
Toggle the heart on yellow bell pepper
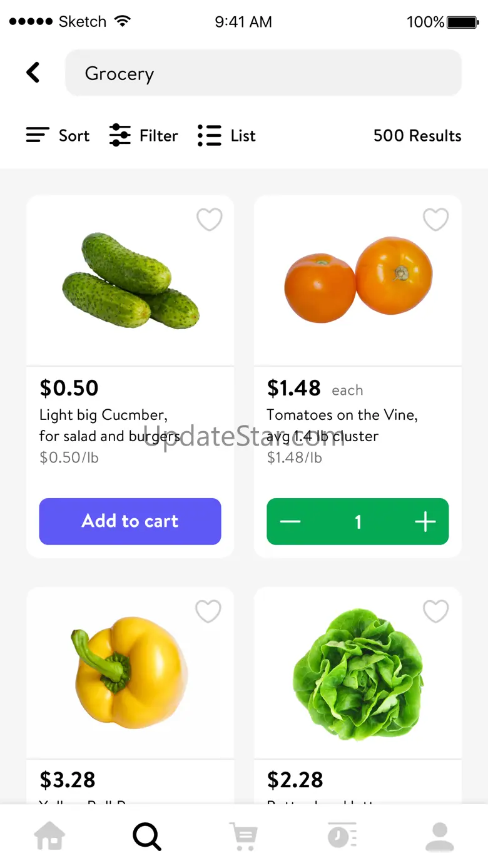pos(208,611)
